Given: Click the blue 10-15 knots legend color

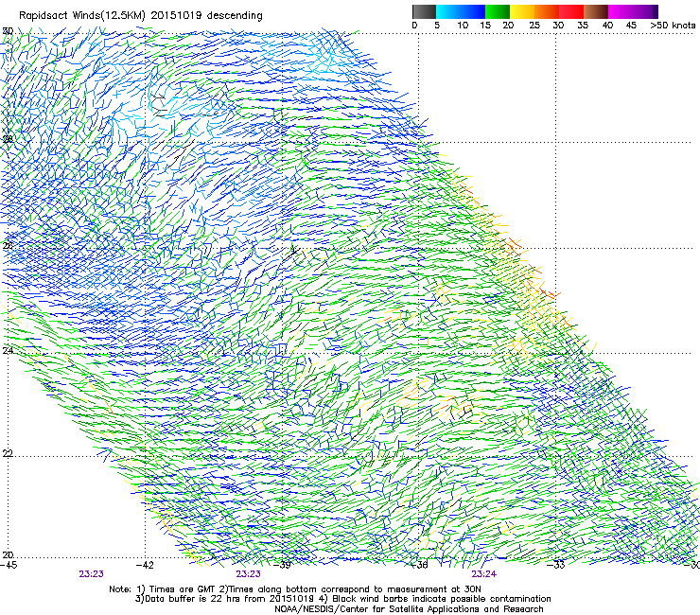Looking at the screenshot, I should click(x=473, y=11).
